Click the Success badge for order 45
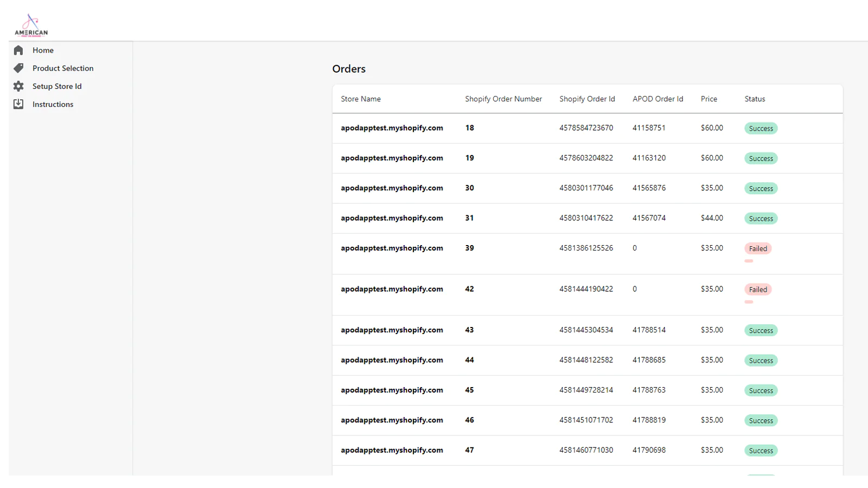868x488 pixels. tap(761, 390)
